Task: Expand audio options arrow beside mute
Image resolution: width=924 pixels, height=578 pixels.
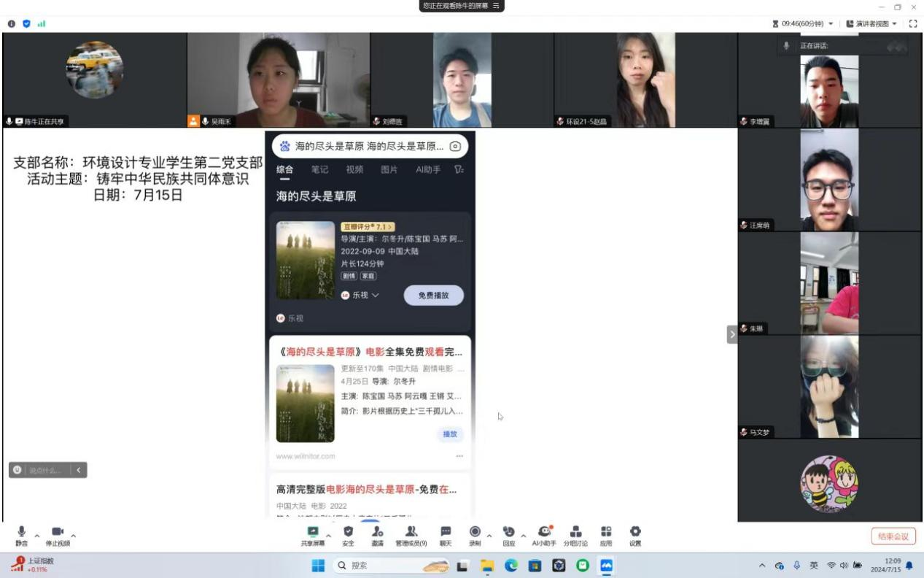Action: tap(37, 536)
